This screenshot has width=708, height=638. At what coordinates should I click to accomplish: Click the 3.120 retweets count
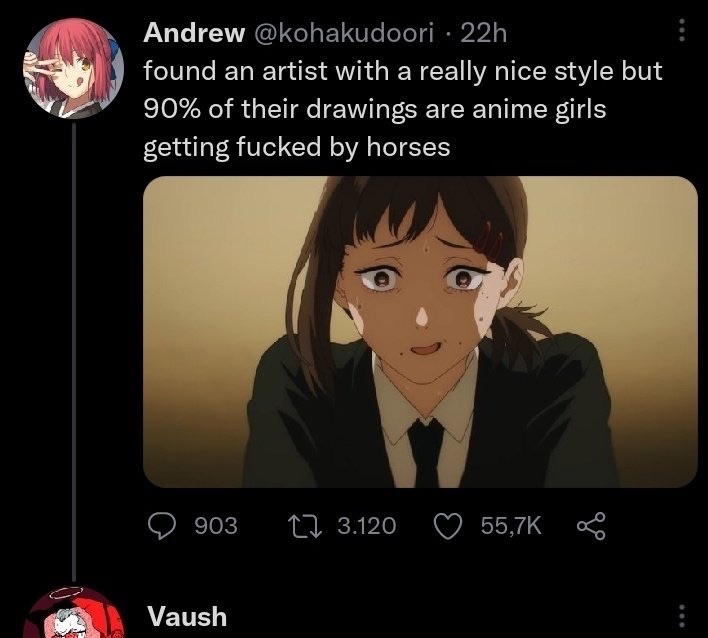pyautogui.click(x=367, y=526)
